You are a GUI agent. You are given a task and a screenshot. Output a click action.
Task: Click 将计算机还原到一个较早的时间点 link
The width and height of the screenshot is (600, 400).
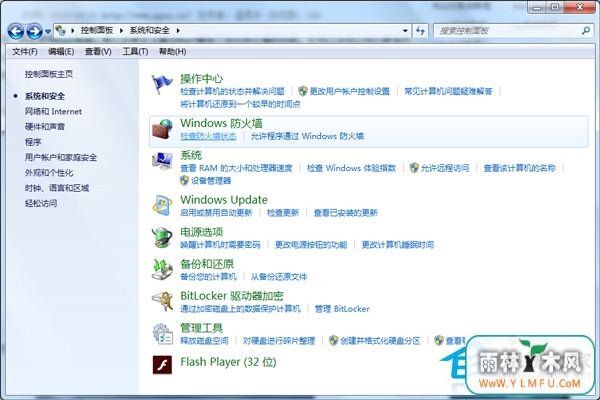(x=240, y=104)
